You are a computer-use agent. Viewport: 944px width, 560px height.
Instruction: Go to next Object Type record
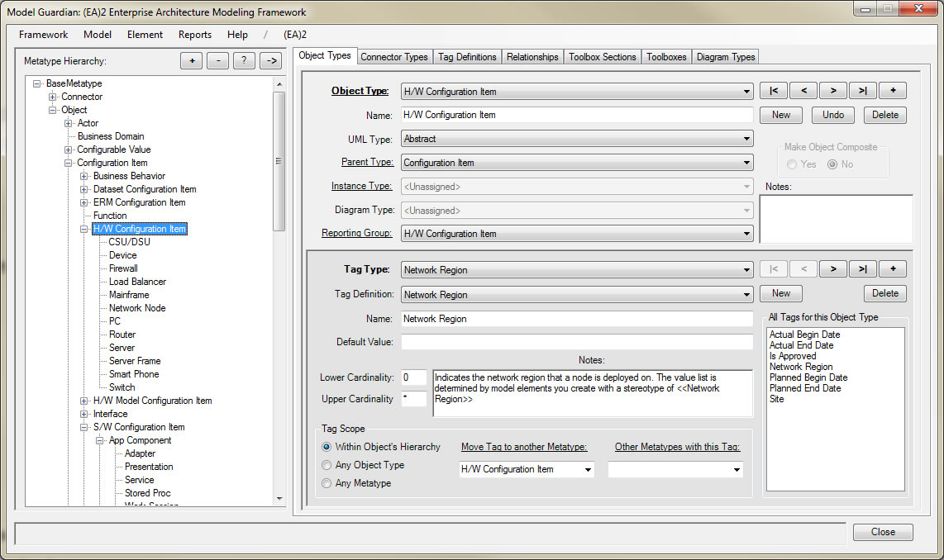(832, 91)
